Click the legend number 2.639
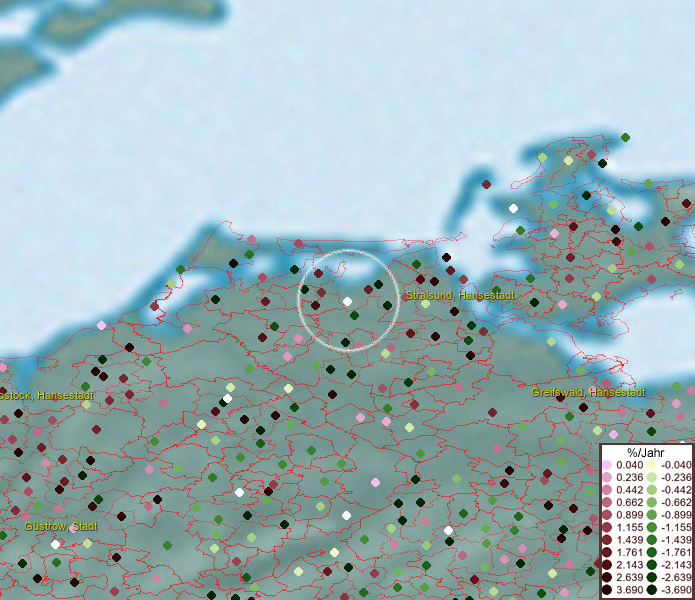Viewport: 695px width, 600px height. 629,577
